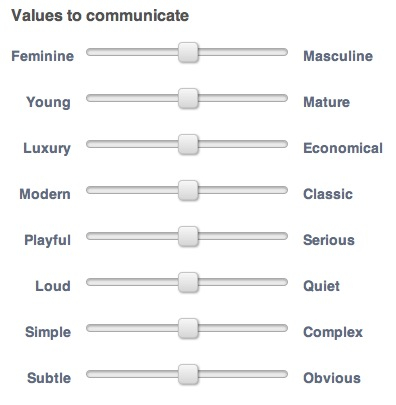Select the Mature label text
The width and height of the screenshot is (396, 405).
coord(326,102)
